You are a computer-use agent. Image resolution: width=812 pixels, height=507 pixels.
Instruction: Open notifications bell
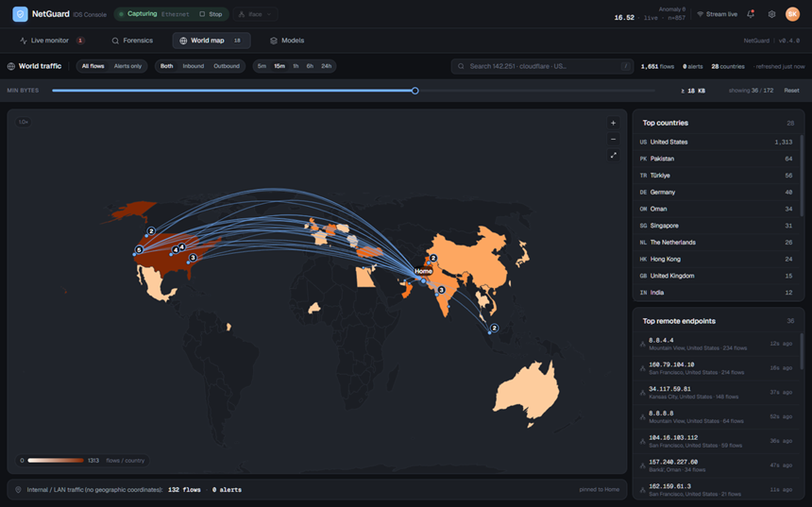click(751, 14)
